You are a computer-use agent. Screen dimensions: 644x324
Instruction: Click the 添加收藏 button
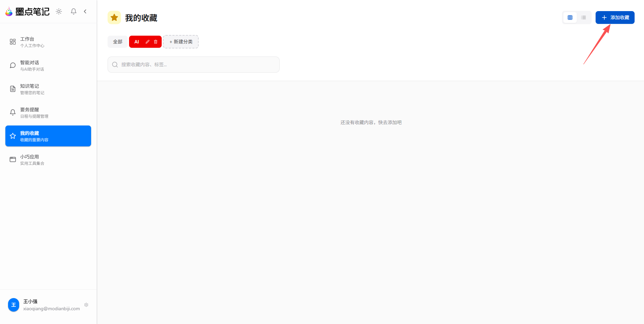click(x=615, y=17)
